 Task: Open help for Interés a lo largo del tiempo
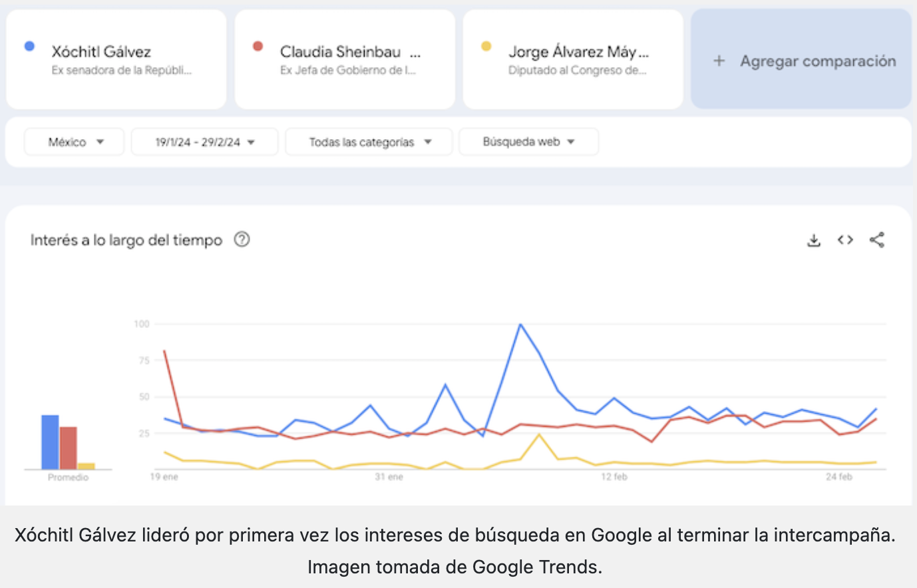pos(242,239)
